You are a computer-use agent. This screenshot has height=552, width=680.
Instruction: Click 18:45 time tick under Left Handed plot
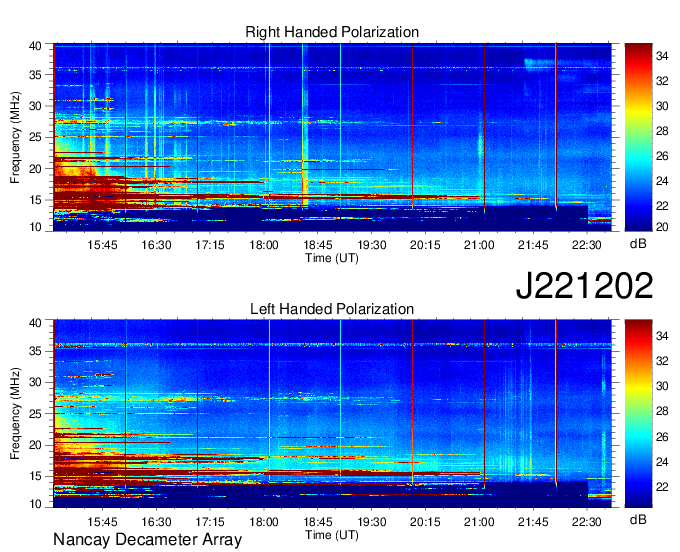pyautogui.click(x=317, y=522)
